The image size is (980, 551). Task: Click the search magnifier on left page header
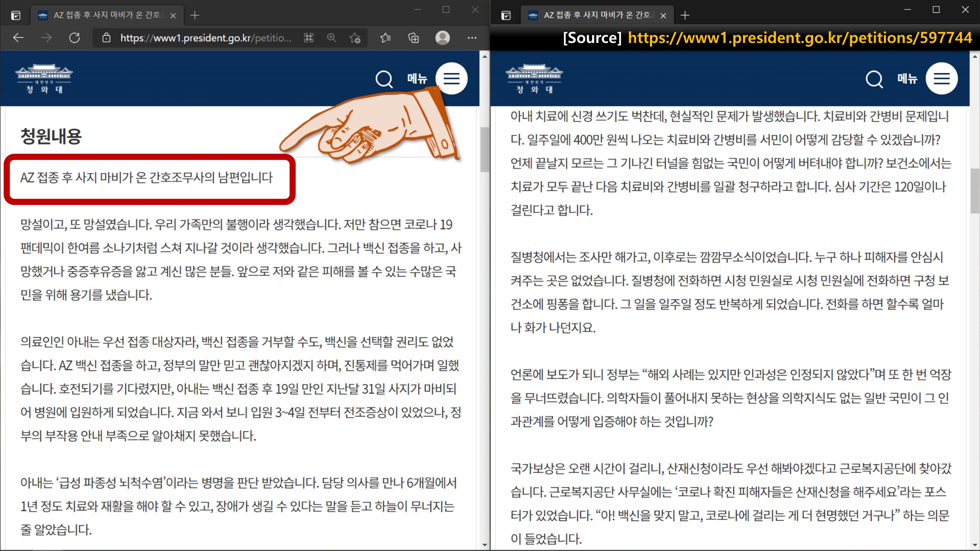click(x=384, y=79)
